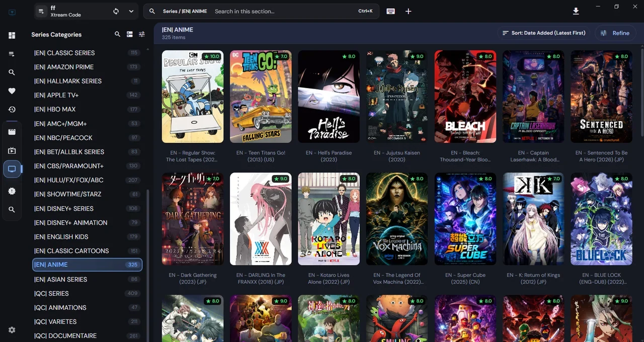This screenshot has height=342, width=644.
Task: Click the 'EN - Jujutsu Kaisen (2020)' title
Action: tap(397, 156)
